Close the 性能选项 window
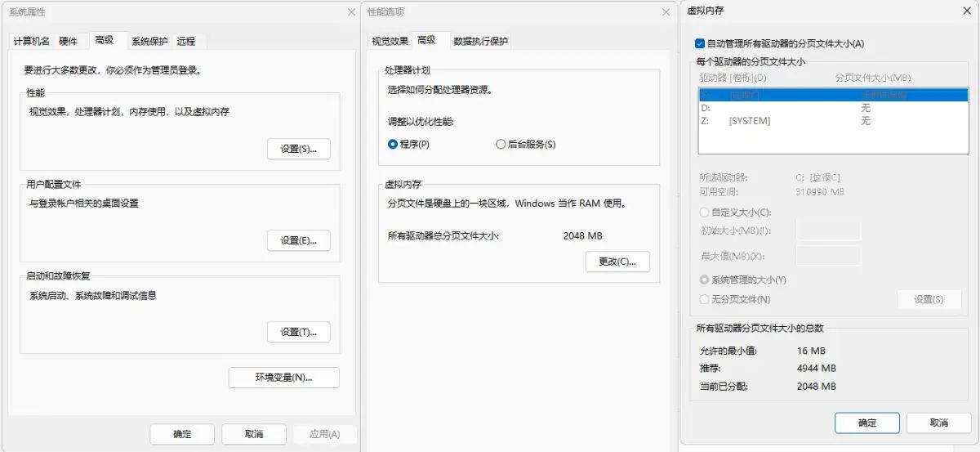 666,12
